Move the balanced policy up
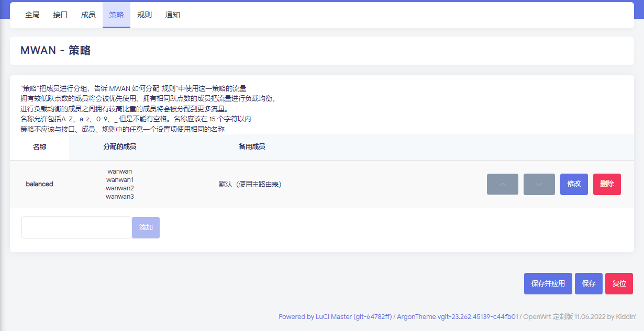The image size is (644, 331). click(502, 184)
